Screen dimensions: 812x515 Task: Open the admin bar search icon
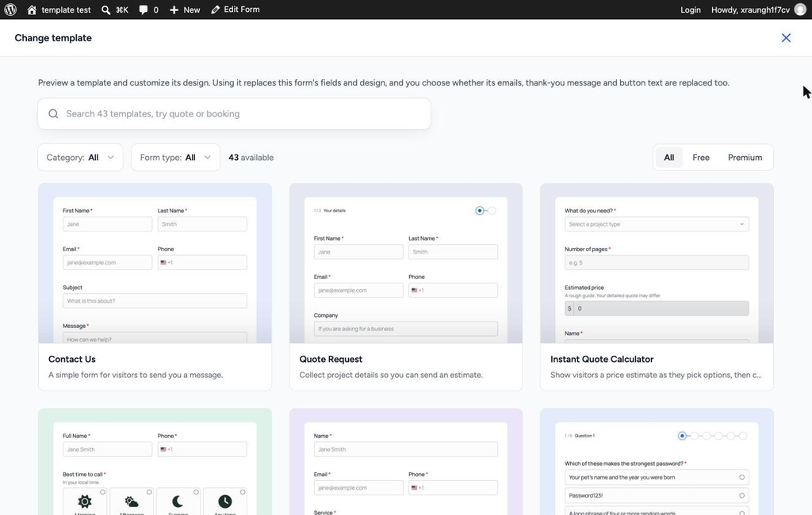[x=105, y=10]
